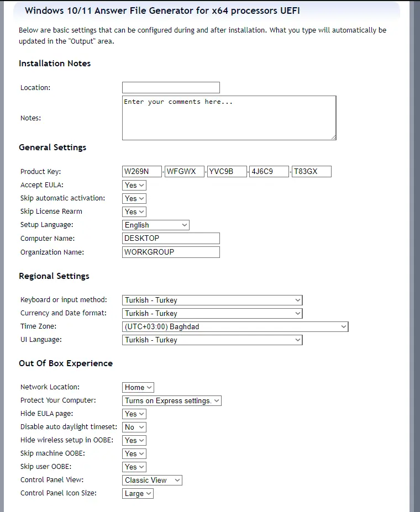Click the Organization Name field WORKGROUP

[171, 252]
